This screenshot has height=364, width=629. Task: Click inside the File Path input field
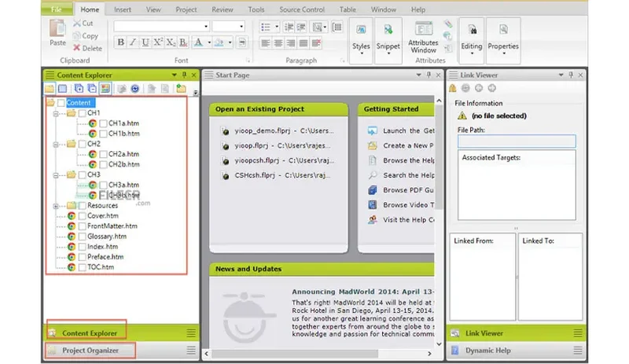click(517, 141)
